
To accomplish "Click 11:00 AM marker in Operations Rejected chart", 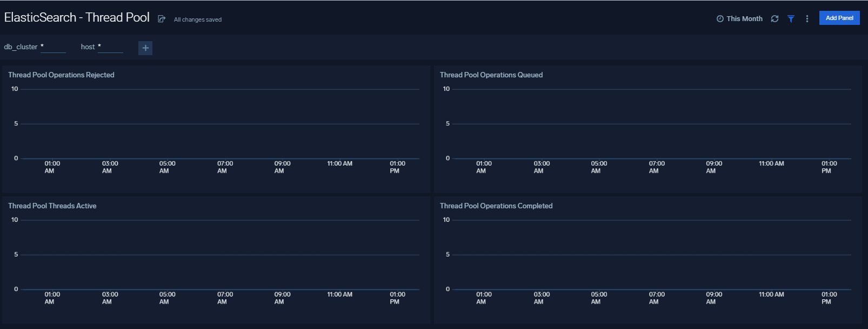I will (339, 163).
